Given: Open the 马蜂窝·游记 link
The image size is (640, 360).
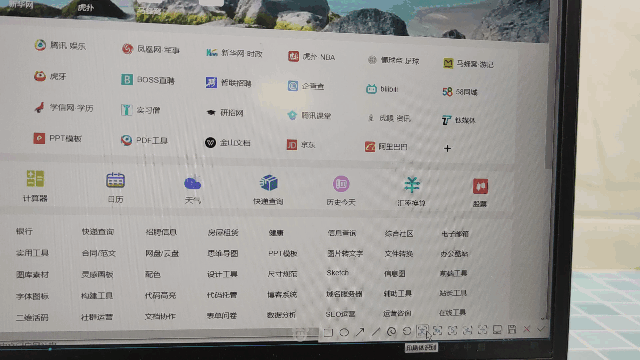Looking at the screenshot, I should coord(469,64).
